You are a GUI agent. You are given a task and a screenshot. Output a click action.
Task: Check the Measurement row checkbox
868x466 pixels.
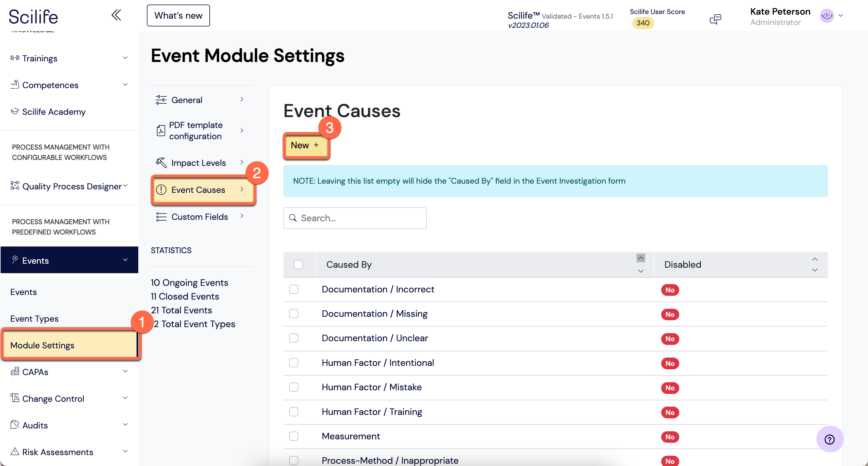click(294, 436)
